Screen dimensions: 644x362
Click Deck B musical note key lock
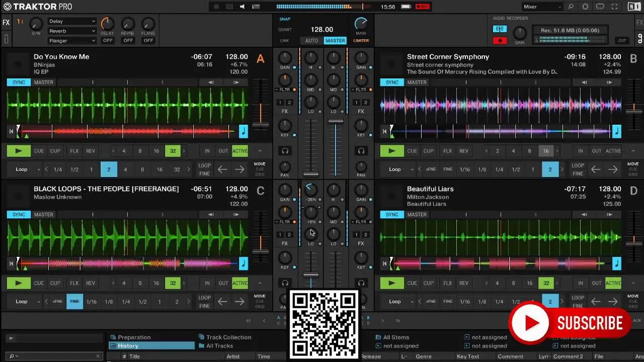[x=616, y=131]
